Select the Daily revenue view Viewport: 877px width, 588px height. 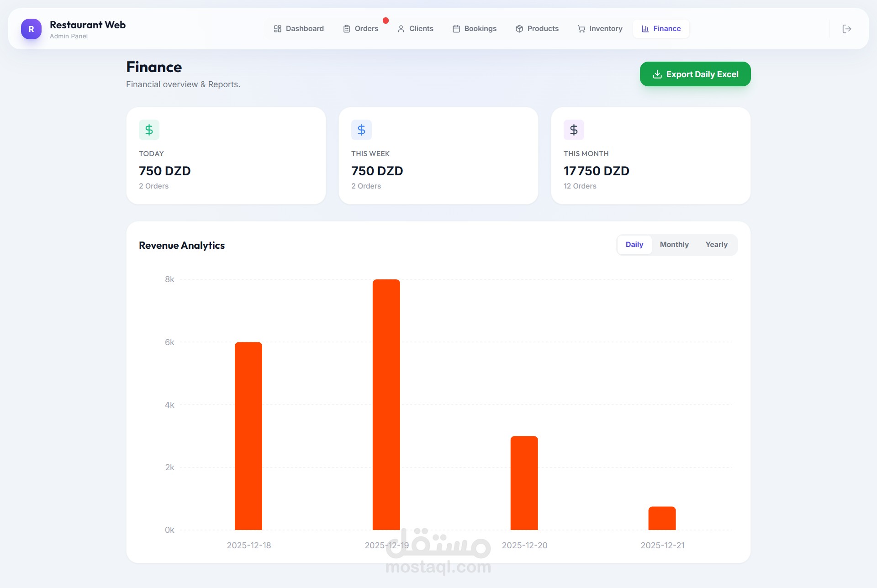[x=634, y=245]
